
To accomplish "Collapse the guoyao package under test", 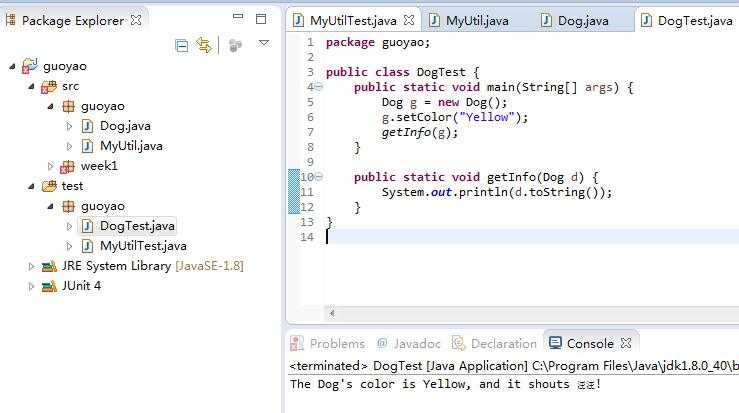I will point(50,206).
